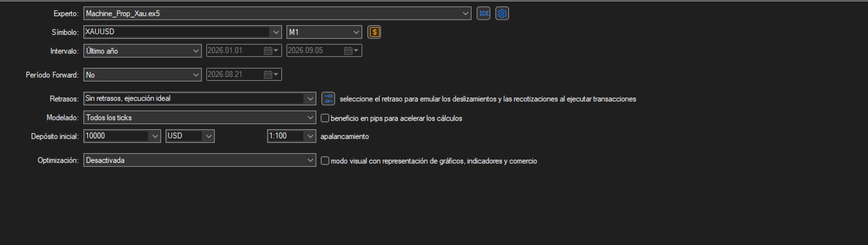Enable modo visual checkbox
Screen dimensions: 868x245
click(326, 161)
